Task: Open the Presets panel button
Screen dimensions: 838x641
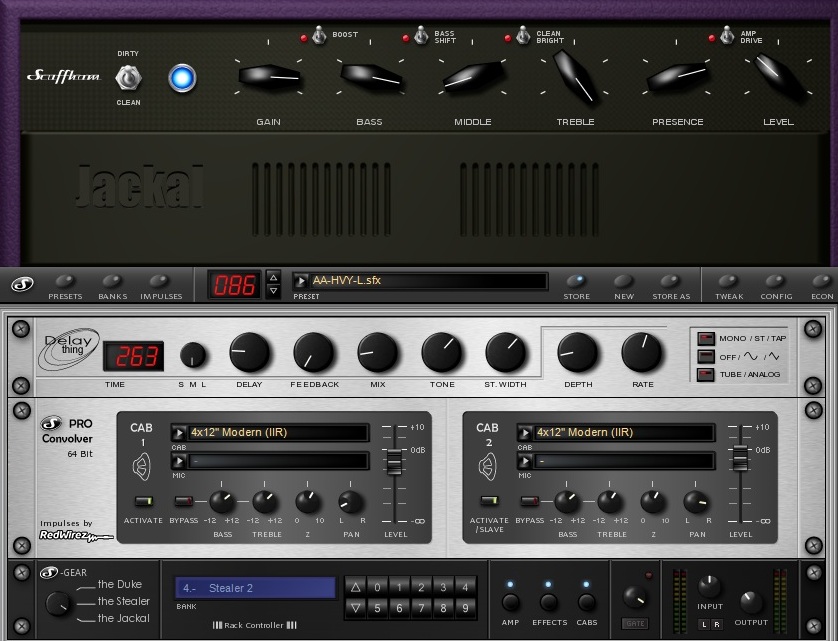Action: [x=65, y=281]
